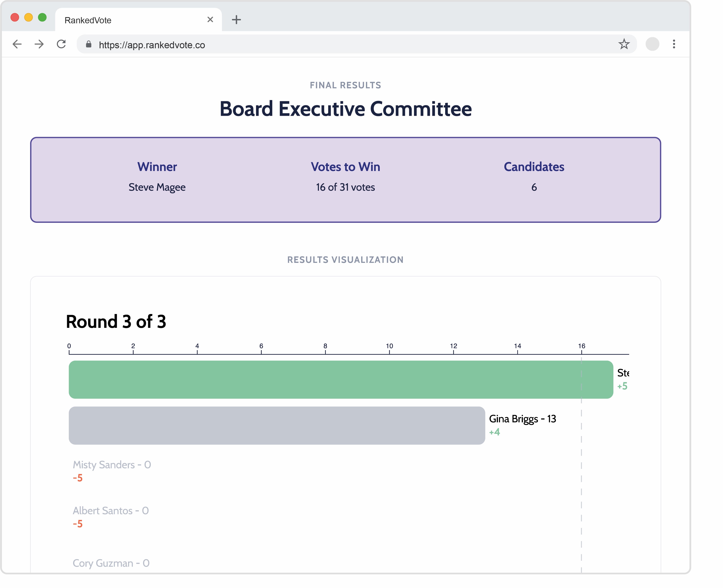Image resolution: width=723 pixels, height=588 pixels.
Task: Click the profile avatar circle
Action: click(x=652, y=44)
